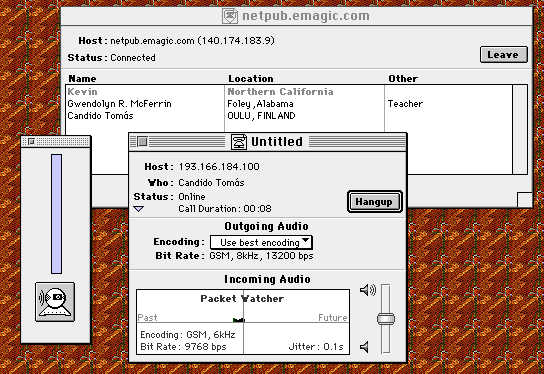This screenshot has height=374, width=544.
Task: Click the Location column header
Action: 251,78
